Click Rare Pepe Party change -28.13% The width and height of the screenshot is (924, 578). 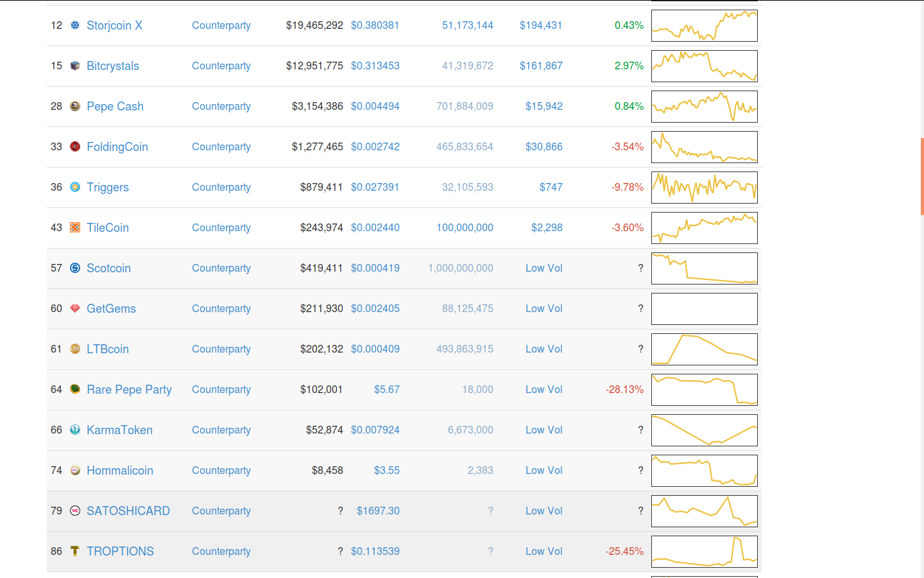click(x=625, y=389)
